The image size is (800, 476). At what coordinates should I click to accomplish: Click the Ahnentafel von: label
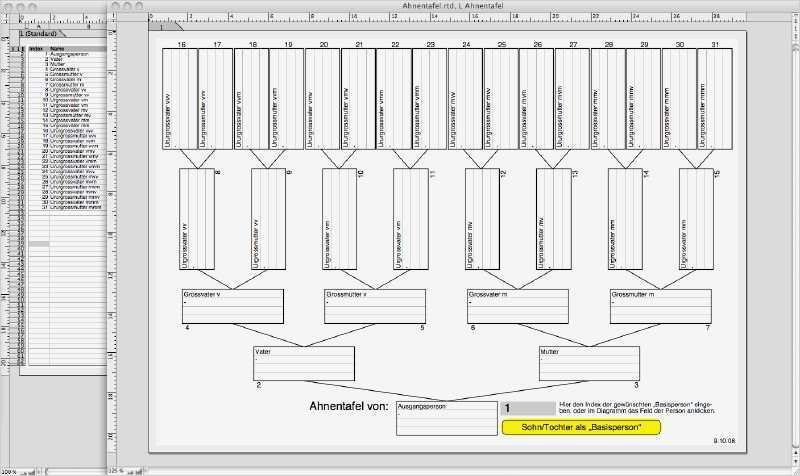[349, 407]
